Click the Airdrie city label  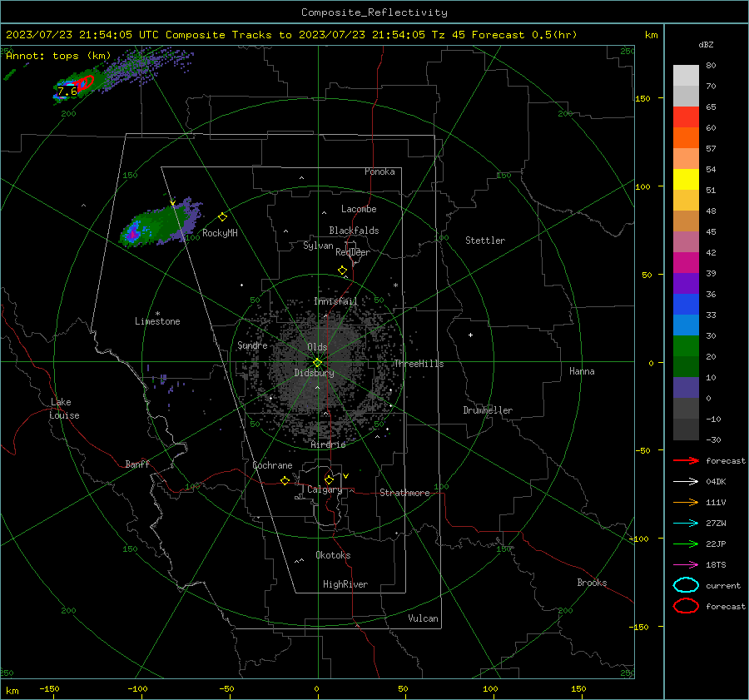click(328, 444)
